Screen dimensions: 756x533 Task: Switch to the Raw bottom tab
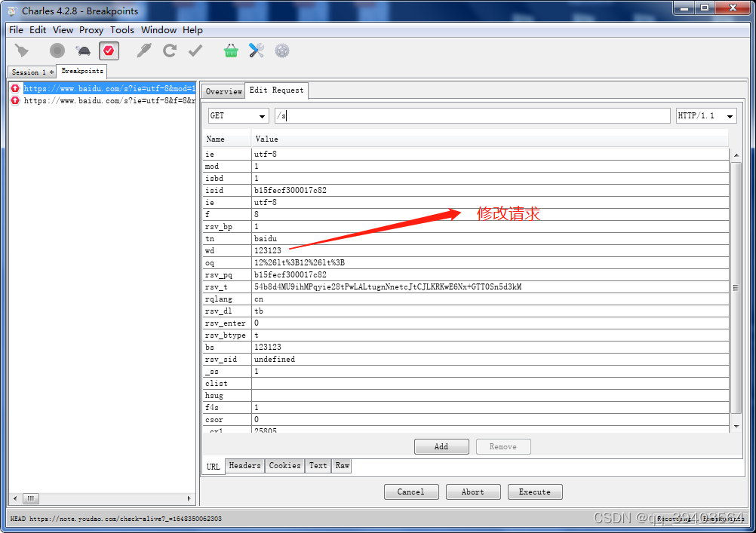click(342, 466)
